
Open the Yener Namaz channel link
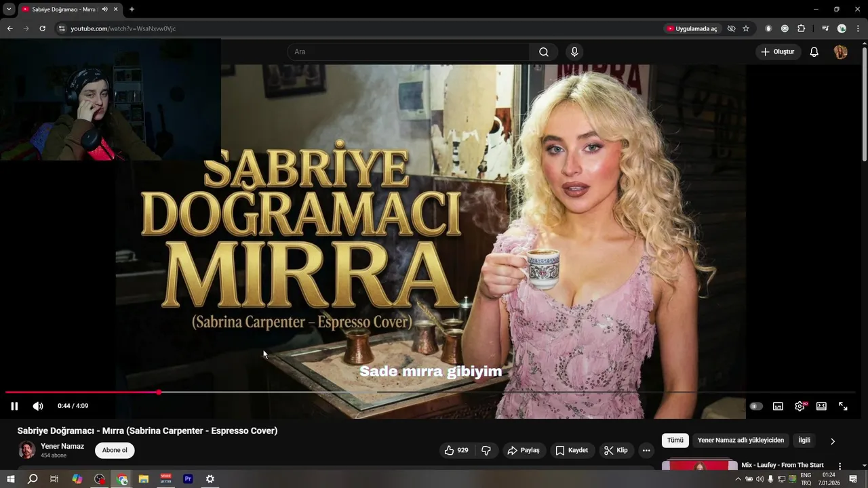point(62,446)
